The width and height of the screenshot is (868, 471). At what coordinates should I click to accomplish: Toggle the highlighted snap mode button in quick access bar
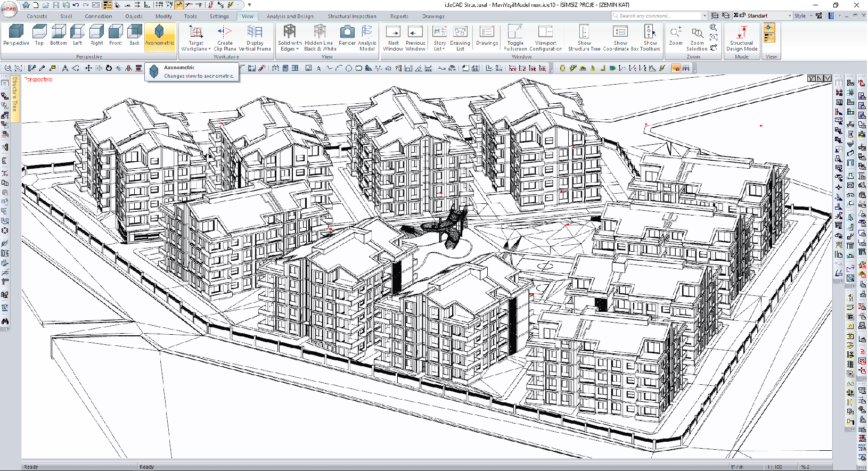point(179,5)
